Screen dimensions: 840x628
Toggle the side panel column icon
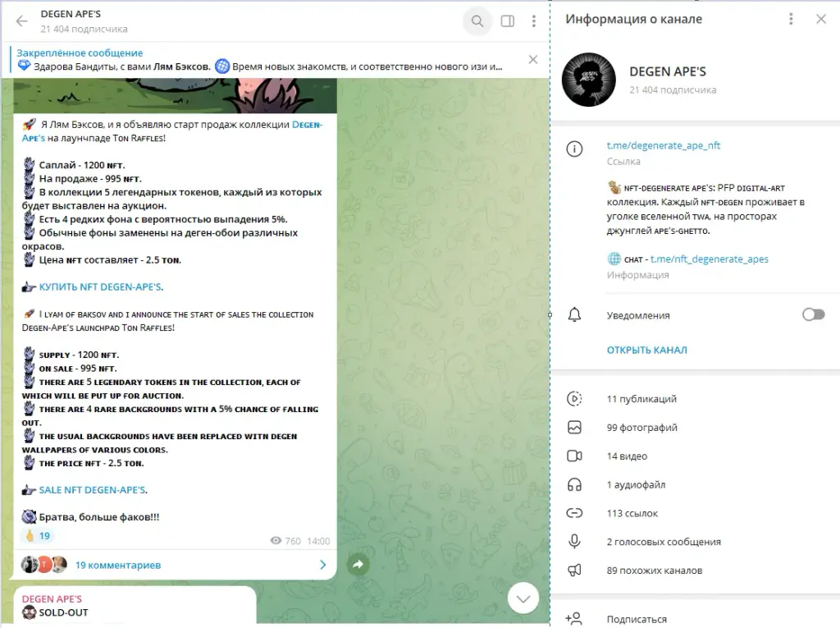507,21
